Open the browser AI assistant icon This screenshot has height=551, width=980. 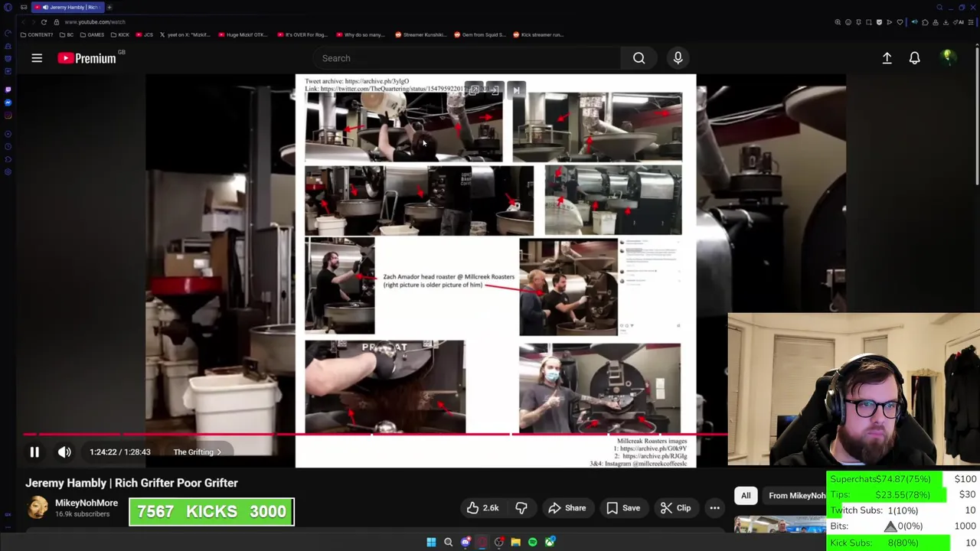(959, 22)
